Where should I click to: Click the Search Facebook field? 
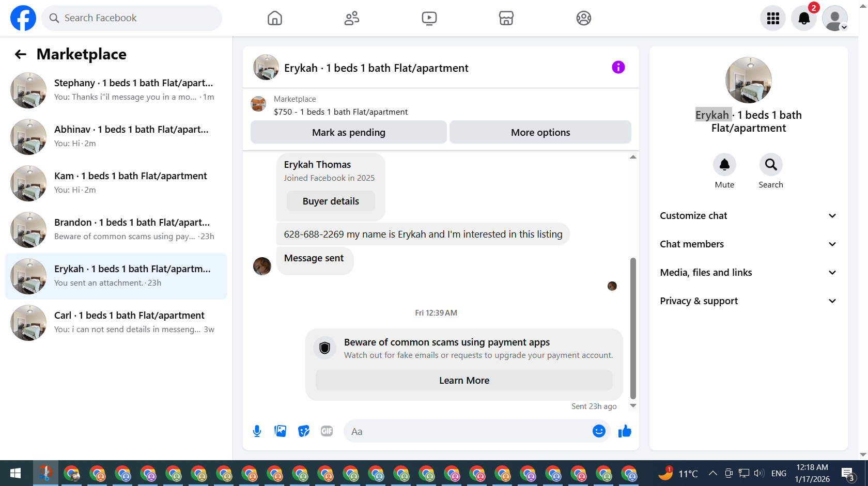pyautogui.click(x=132, y=18)
